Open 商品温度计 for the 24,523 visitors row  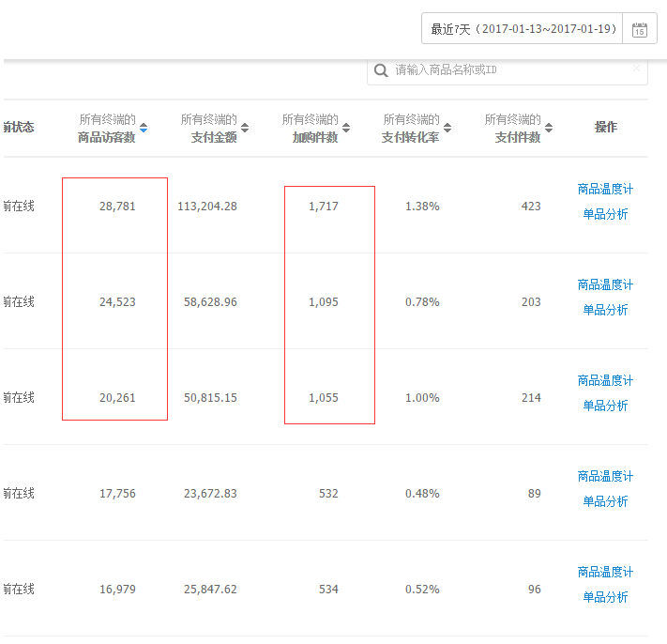click(605, 285)
